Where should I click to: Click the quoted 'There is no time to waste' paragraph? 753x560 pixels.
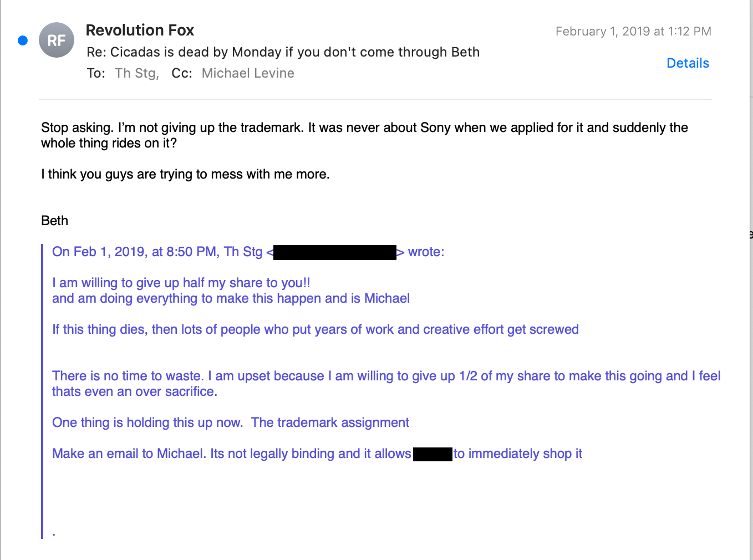pyautogui.click(x=386, y=384)
